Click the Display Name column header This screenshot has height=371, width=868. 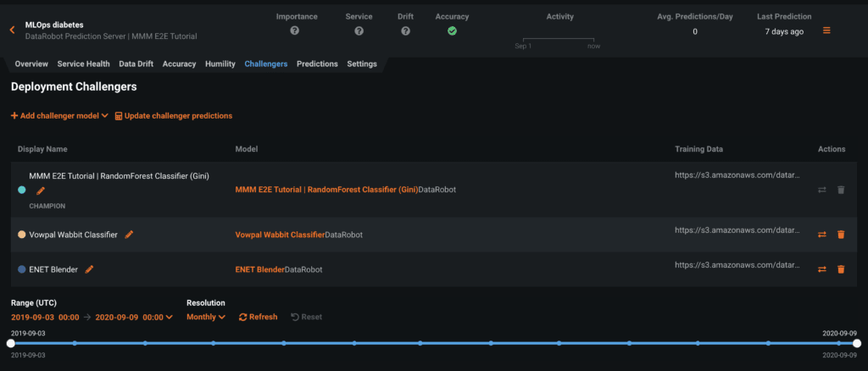[42, 149]
